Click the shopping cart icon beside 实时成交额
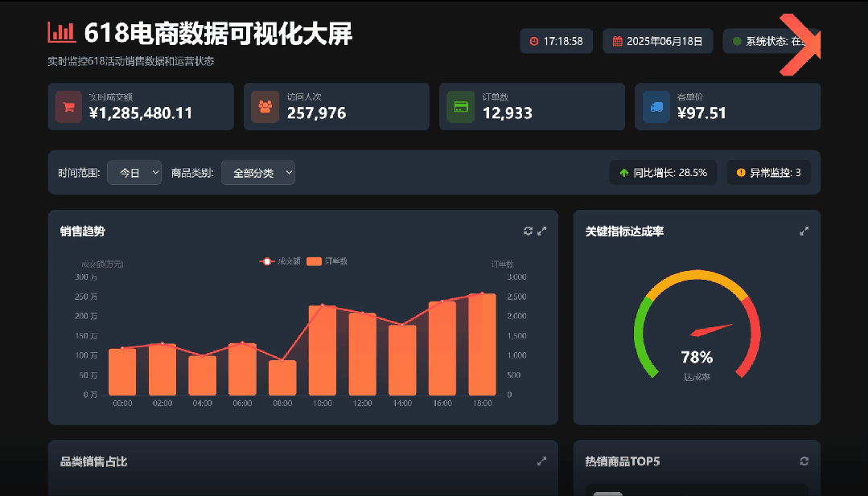 coord(68,106)
